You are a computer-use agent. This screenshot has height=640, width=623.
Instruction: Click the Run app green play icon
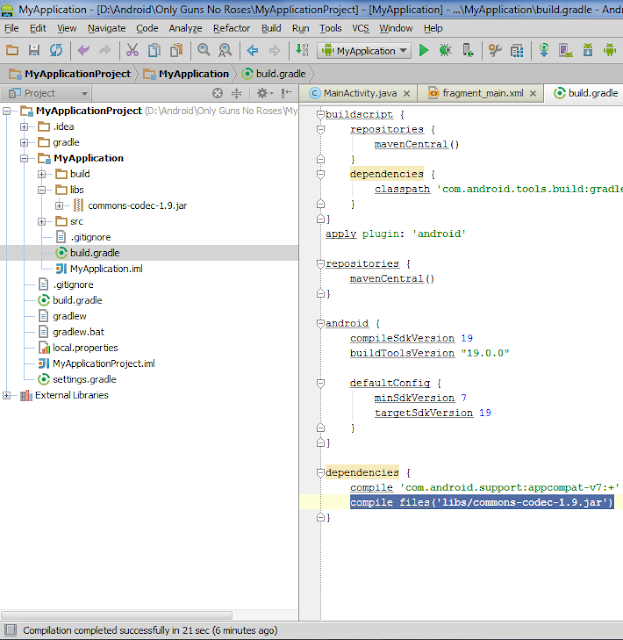click(x=424, y=50)
